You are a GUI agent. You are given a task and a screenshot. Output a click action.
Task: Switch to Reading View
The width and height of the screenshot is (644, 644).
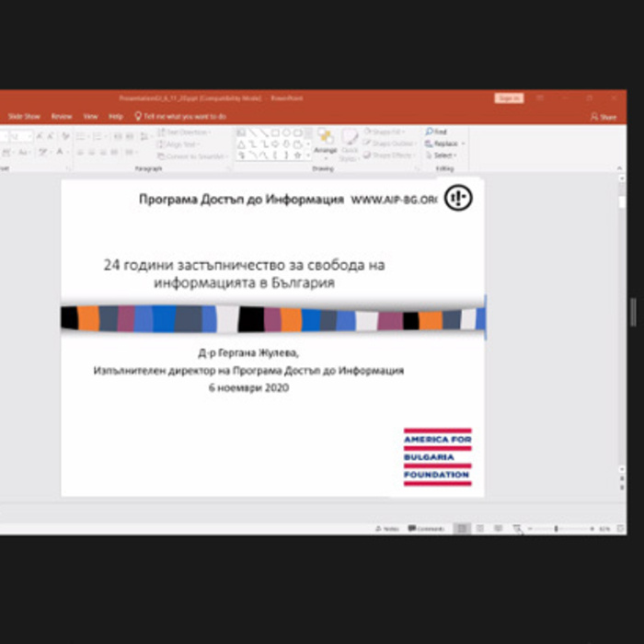pyautogui.click(x=498, y=529)
